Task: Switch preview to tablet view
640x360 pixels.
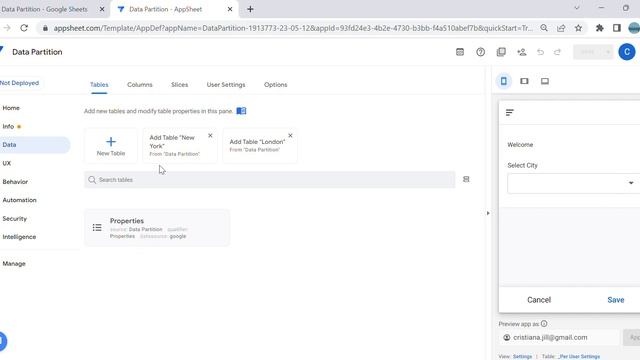Action: 524,81
